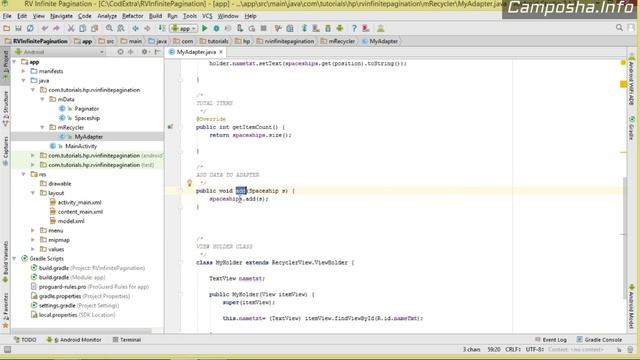Screen dimensions: 640x360
Task: Click the lightbulb intention icon in editor
Action: (189, 183)
